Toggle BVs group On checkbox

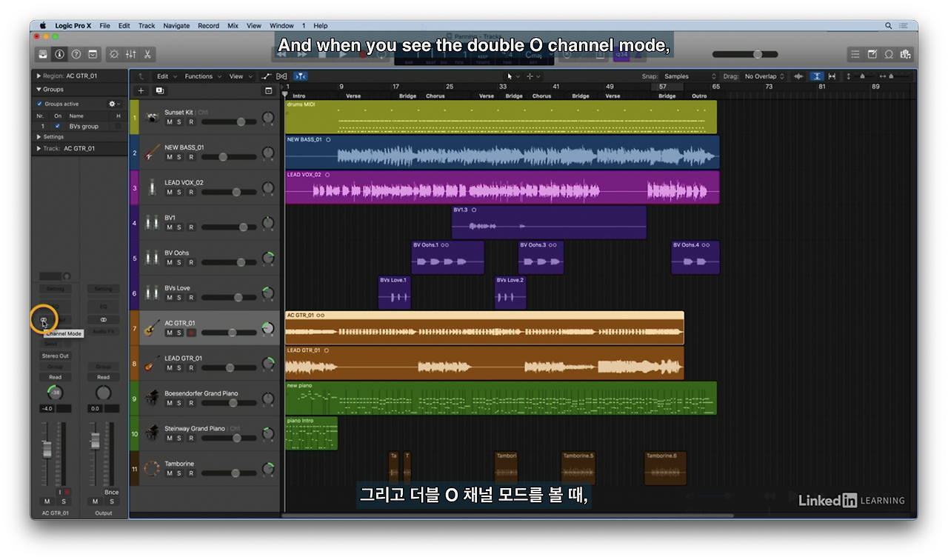click(58, 126)
